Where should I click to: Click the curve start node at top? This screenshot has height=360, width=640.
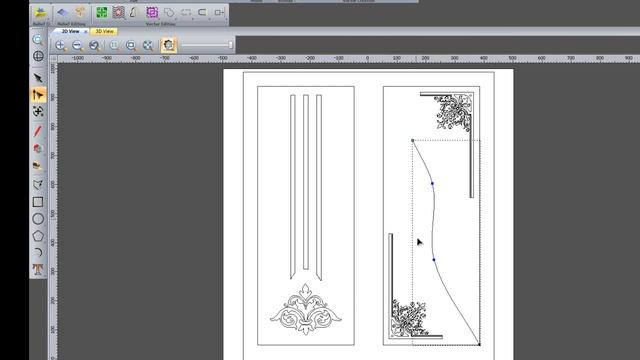tap(413, 141)
